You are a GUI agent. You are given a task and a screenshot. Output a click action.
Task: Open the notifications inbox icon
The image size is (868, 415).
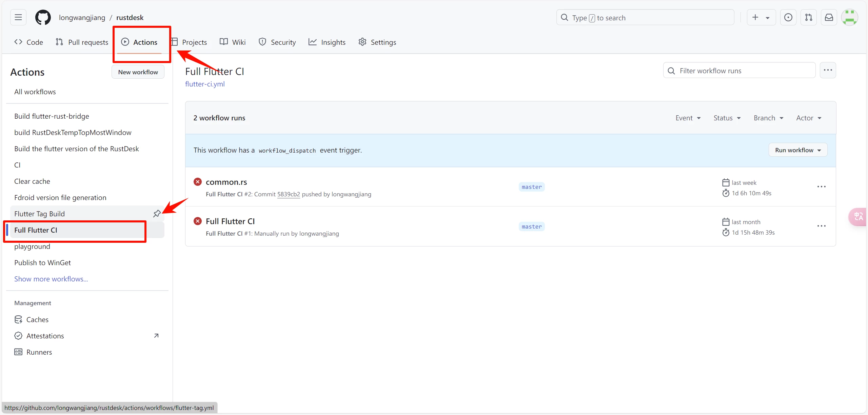click(829, 17)
